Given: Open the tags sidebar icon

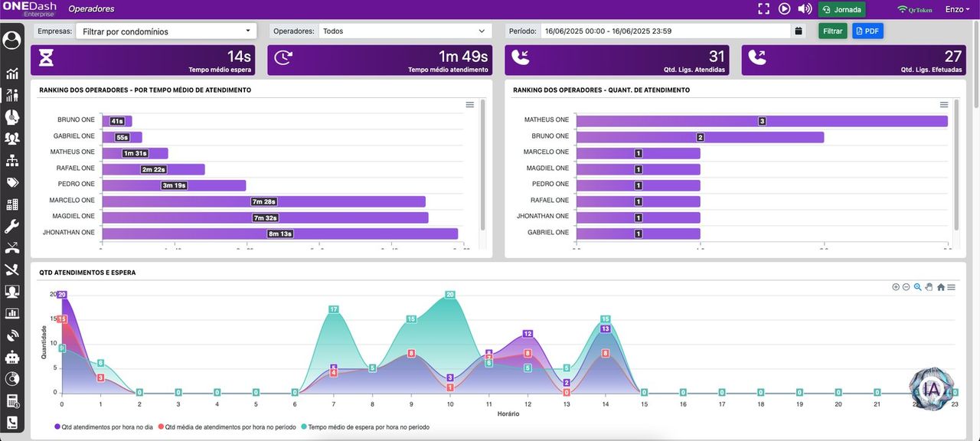Looking at the screenshot, I should (11, 182).
